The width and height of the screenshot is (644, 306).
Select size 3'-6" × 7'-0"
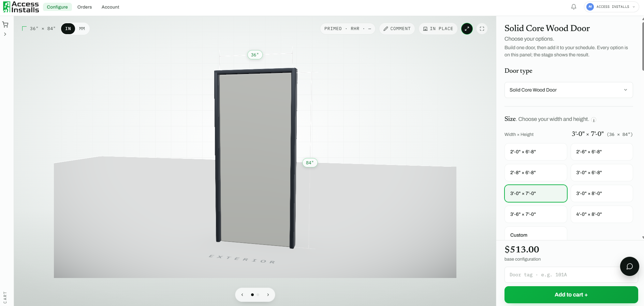[x=536, y=214]
